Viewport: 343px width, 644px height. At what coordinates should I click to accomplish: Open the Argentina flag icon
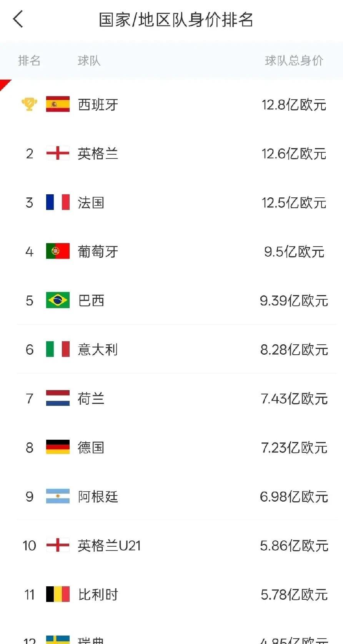[58, 496]
